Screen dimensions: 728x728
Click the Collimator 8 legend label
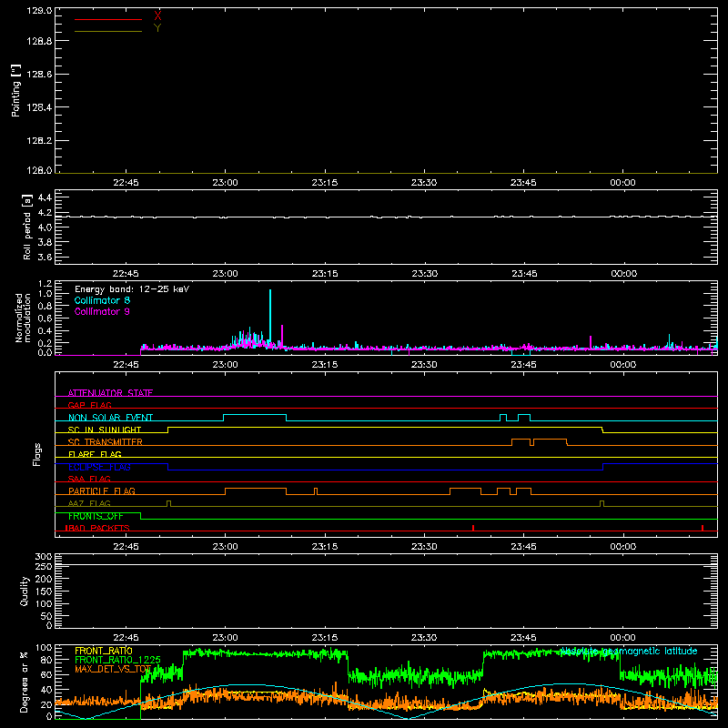click(102, 300)
